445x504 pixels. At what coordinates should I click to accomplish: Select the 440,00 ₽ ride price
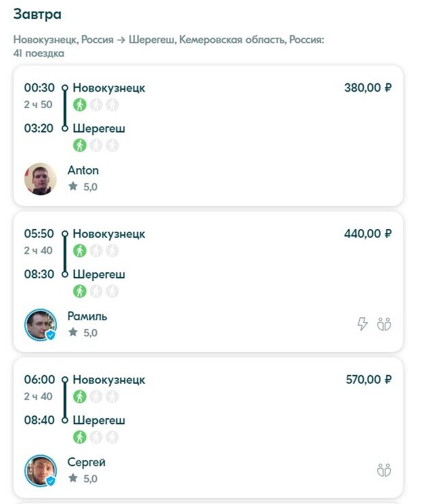(x=368, y=234)
